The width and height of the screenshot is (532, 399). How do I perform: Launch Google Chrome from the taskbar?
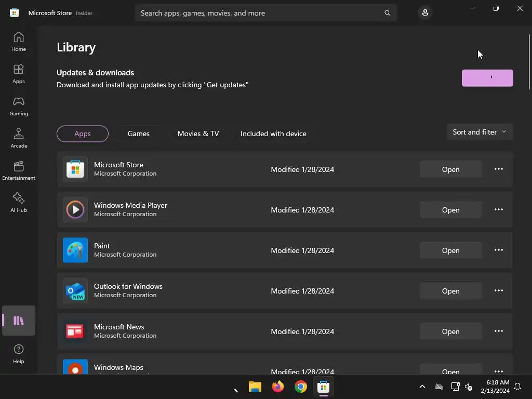pyautogui.click(x=301, y=387)
